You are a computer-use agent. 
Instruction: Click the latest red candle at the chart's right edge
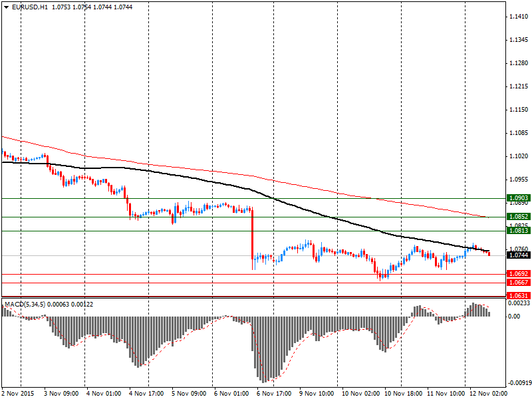pos(489,254)
